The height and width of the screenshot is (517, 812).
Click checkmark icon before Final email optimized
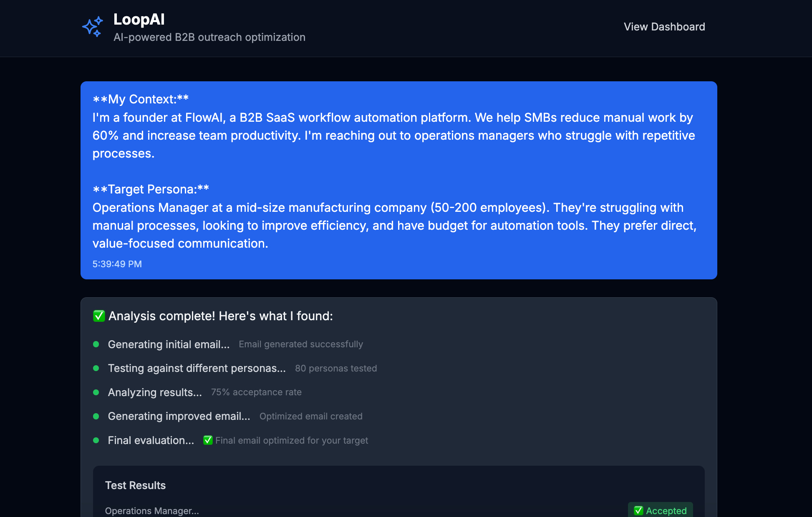(208, 440)
